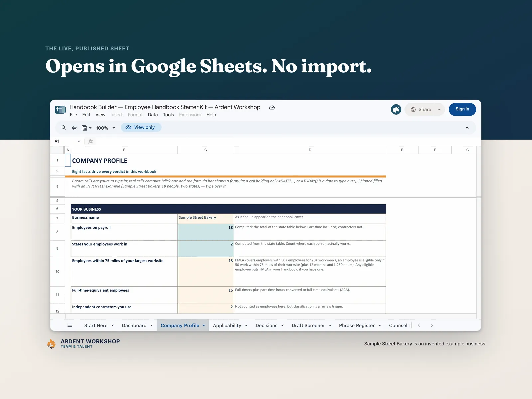532x399 pixels.
Task: Click the Sign in button
Action: tap(462, 109)
